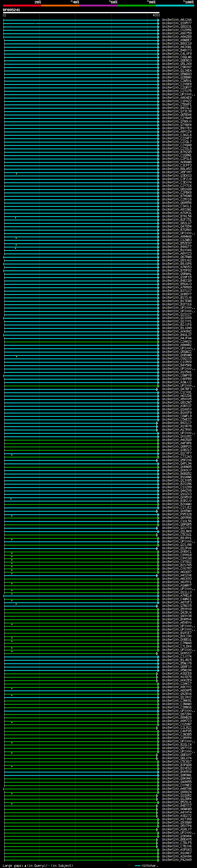Click the yellow gap marker on the A5FYM7 row
The height and width of the screenshot is (868, 197).
[17, 174]
